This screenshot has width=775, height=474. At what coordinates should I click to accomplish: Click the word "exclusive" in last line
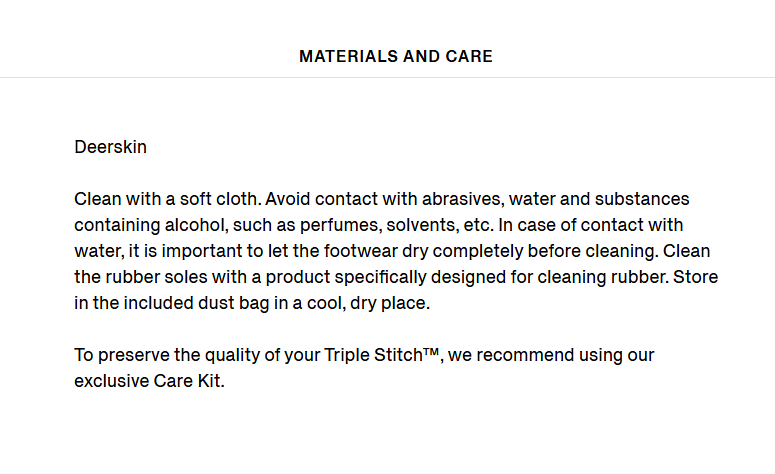click(x=112, y=381)
